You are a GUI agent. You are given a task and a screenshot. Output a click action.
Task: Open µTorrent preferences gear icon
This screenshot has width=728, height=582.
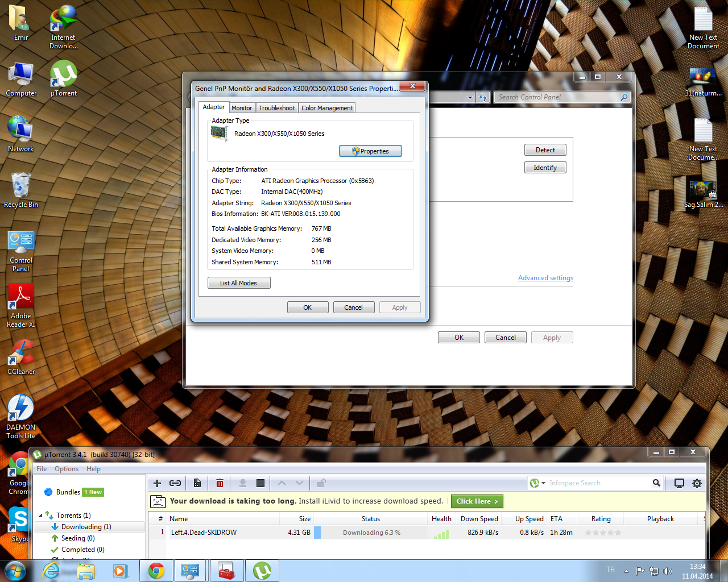pyautogui.click(x=697, y=483)
